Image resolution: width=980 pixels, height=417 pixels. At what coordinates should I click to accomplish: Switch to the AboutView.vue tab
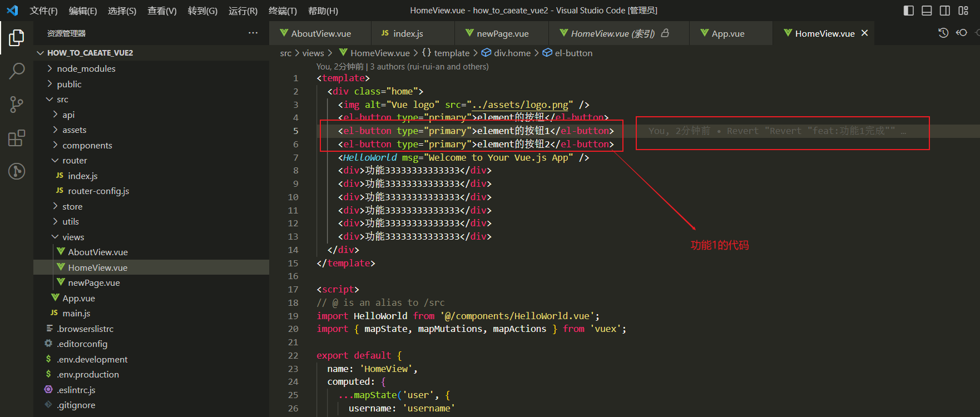pyautogui.click(x=320, y=33)
